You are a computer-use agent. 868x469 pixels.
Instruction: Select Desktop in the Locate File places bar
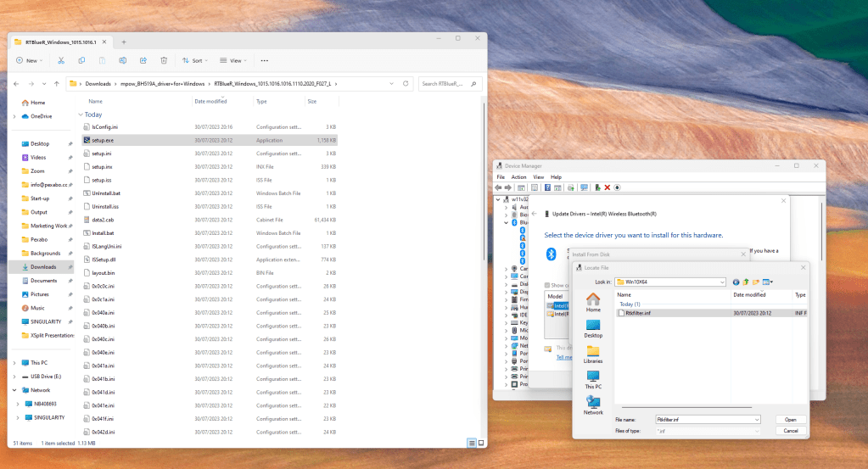(593, 328)
